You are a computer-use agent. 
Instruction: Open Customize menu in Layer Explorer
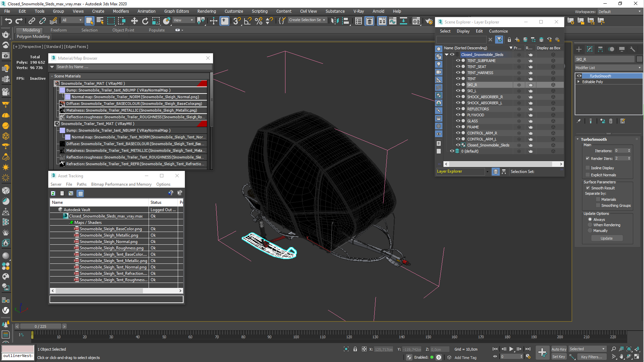498,31
